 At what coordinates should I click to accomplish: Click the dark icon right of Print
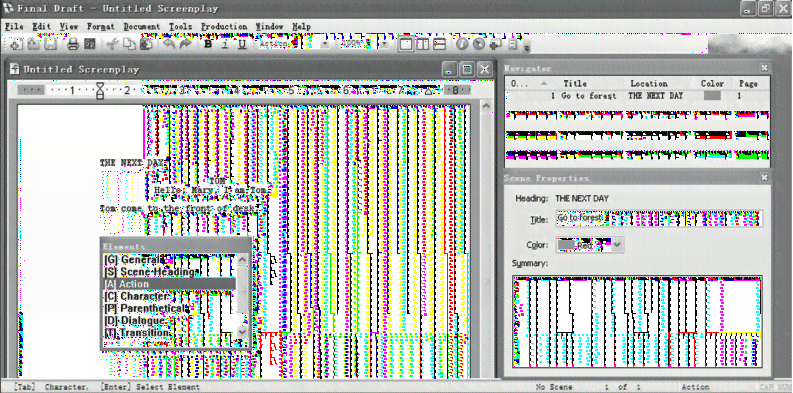tap(90, 45)
